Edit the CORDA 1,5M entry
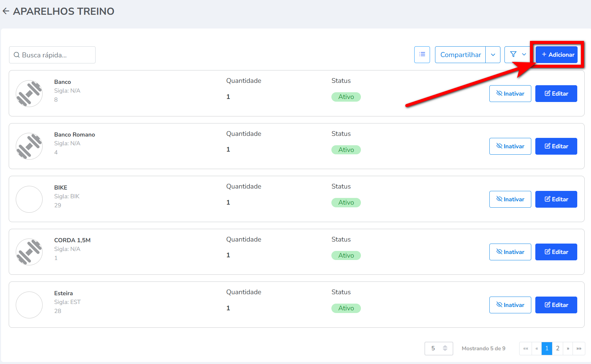This screenshot has width=591, height=364. (x=556, y=252)
